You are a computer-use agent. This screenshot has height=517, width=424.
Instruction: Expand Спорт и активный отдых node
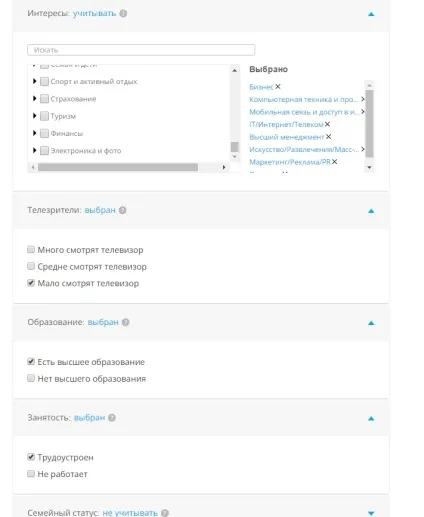tap(34, 81)
